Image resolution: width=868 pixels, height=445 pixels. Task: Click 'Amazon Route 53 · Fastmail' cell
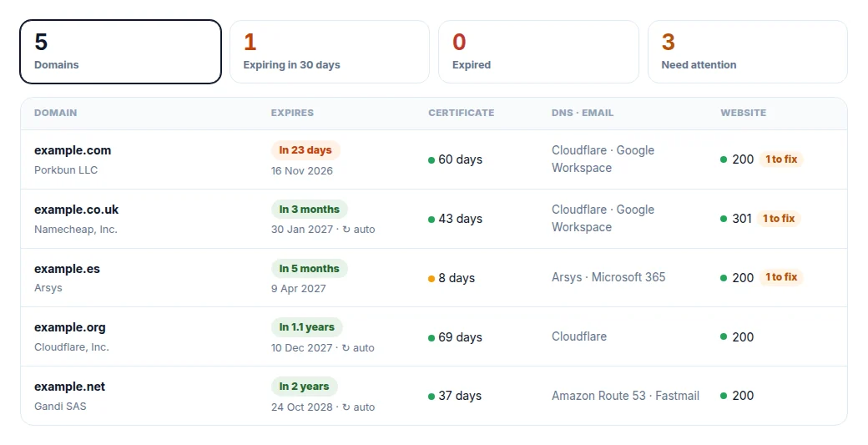(x=625, y=396)
